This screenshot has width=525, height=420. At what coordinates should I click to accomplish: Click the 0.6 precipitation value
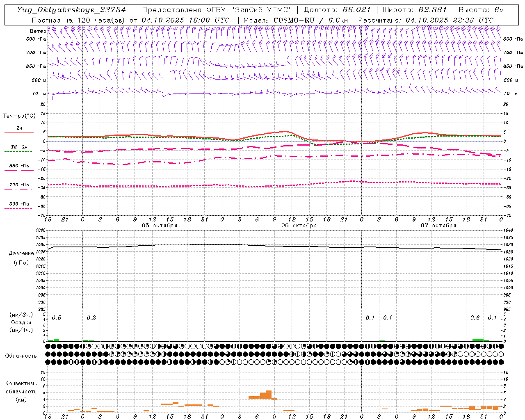point(475,318)
